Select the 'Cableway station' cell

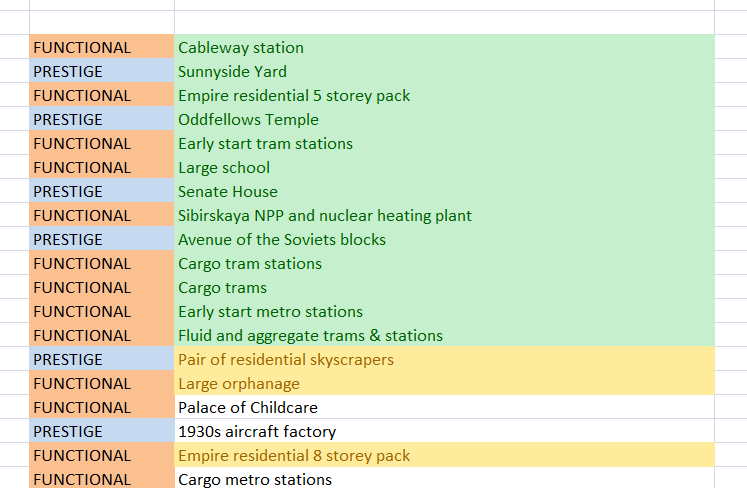coord(241,48)
